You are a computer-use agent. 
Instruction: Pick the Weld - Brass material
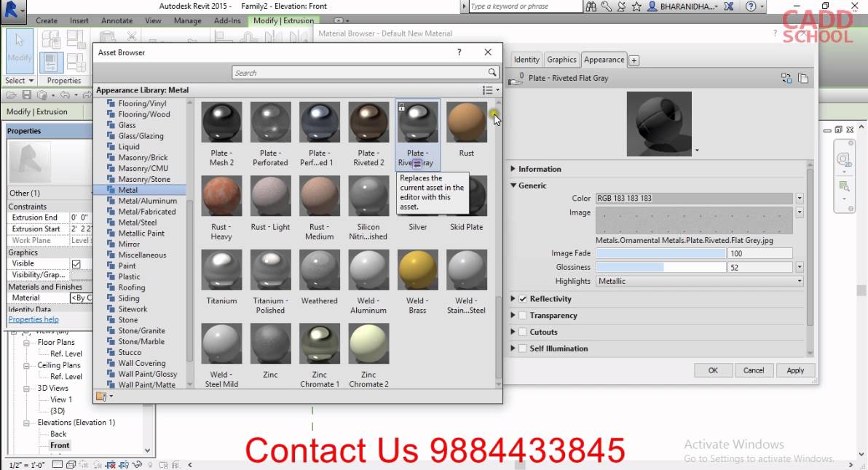(x=417, y=270)
